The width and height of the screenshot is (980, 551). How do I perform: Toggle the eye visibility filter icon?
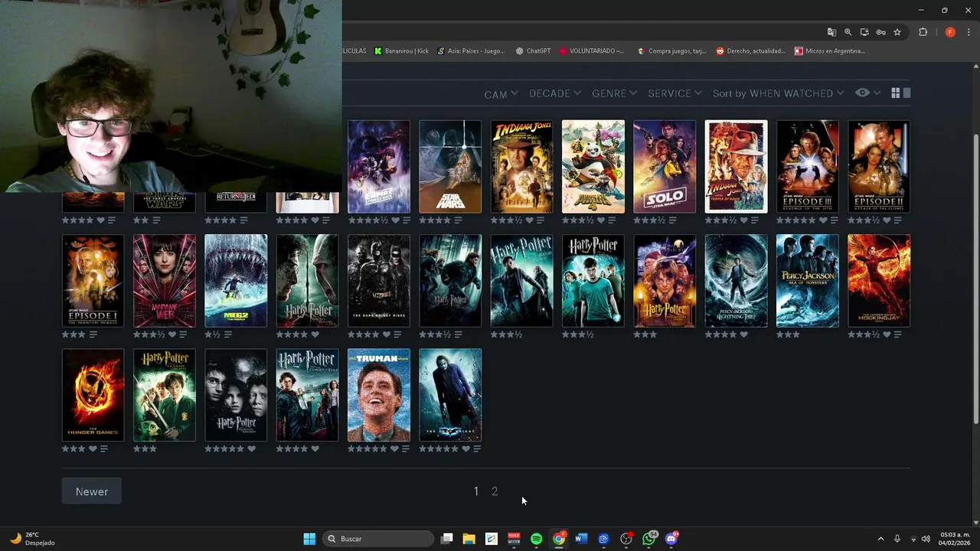863,93
